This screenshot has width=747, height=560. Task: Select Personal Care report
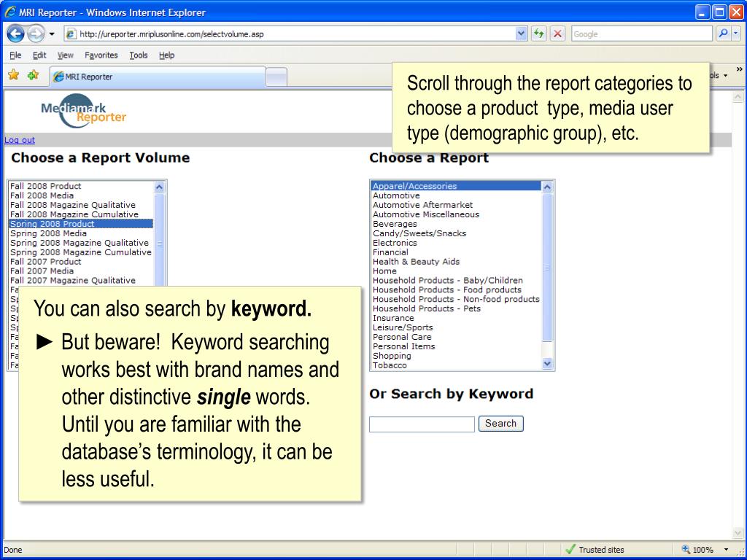coord(457,337)
